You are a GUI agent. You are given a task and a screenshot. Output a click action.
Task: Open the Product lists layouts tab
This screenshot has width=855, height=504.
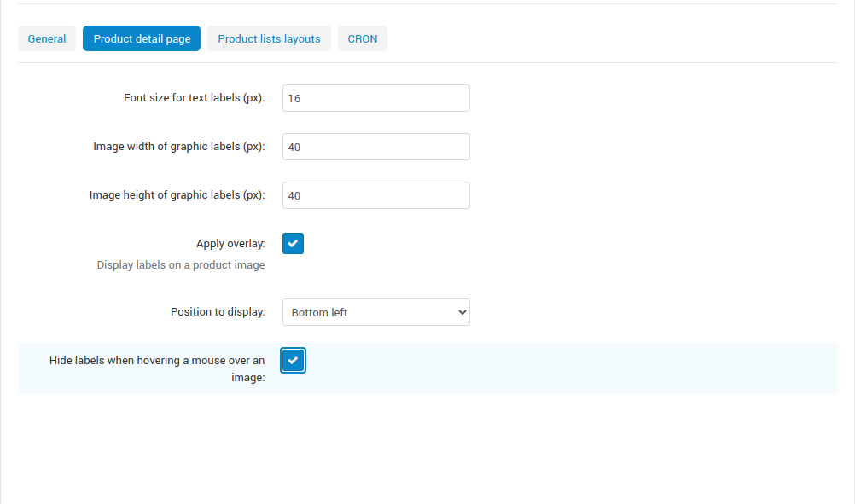click(x=269, y=38)
